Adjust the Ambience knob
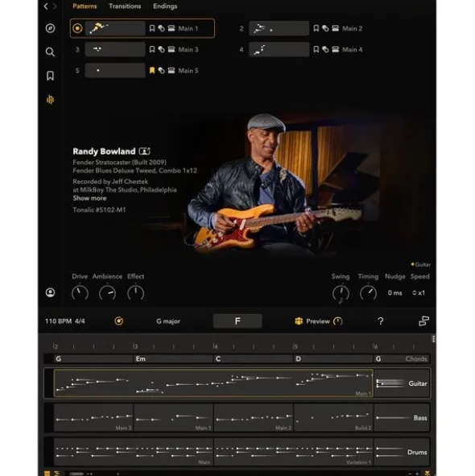The image size is (475, 476). [x=107, y=293]
